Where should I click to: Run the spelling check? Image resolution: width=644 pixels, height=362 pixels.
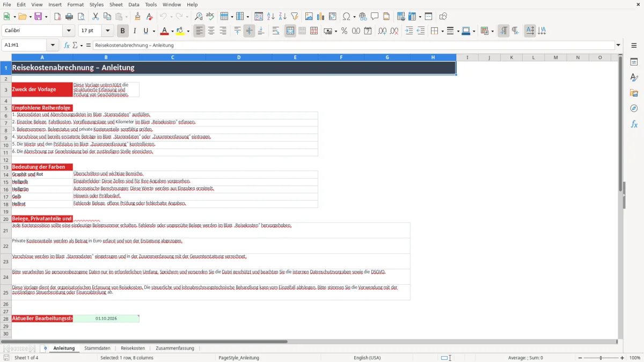210,17
